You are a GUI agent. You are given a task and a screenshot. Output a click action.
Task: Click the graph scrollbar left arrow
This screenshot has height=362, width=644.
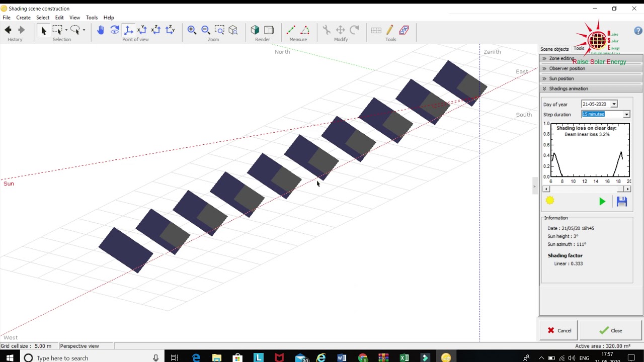[x=546, y=189]
